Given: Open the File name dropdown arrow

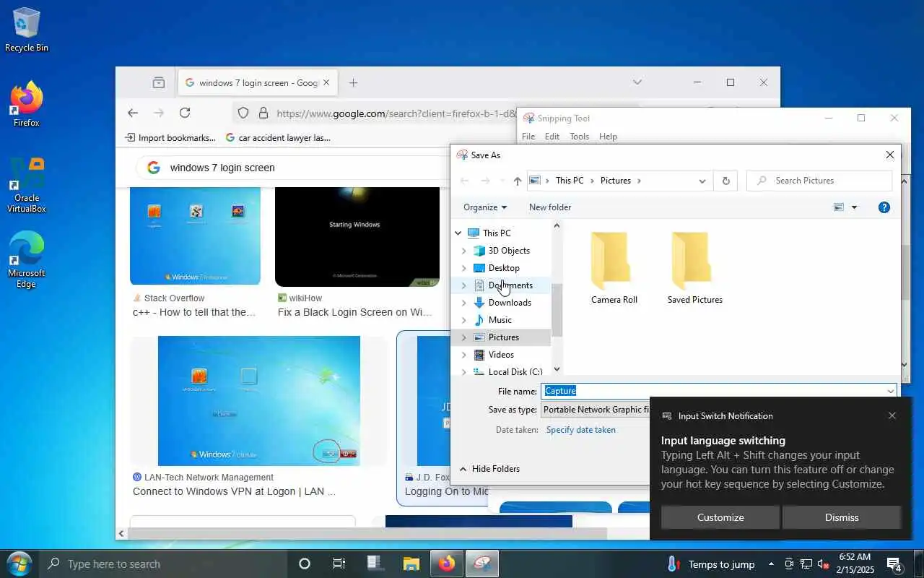Looking at the screenshot, I should (890, 391).
